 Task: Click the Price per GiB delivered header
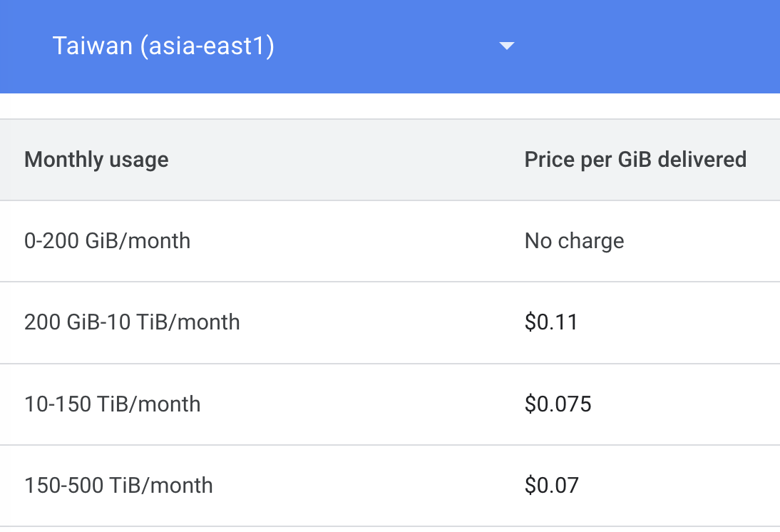pos(635,159)
